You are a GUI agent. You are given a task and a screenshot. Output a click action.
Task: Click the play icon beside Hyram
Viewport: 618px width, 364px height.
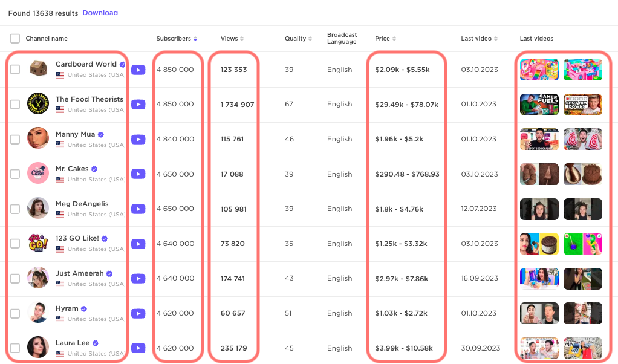[138, 313]
